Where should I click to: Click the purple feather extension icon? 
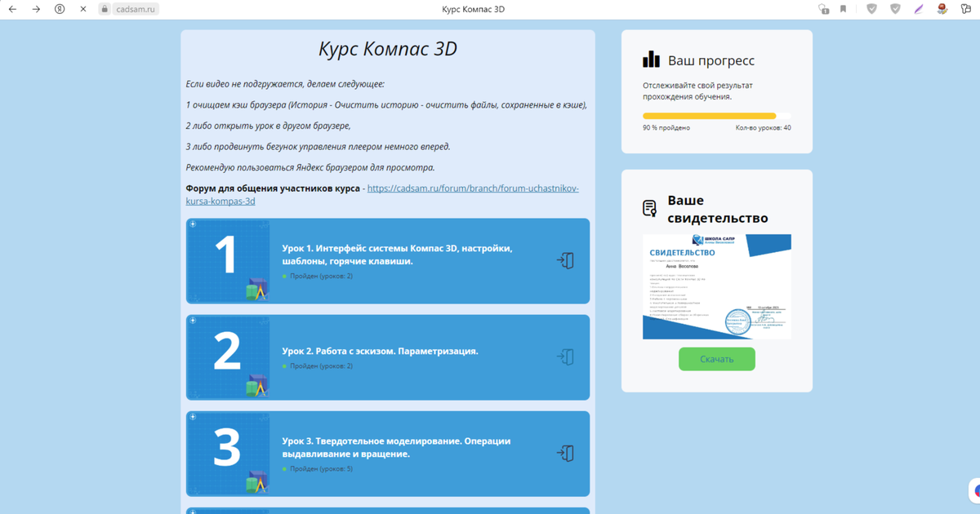click(919, 9)
